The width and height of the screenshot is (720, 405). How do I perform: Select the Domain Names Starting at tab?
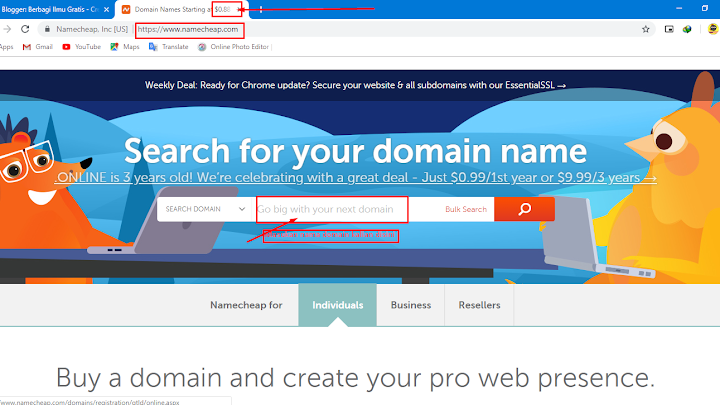tap(181, 9)
